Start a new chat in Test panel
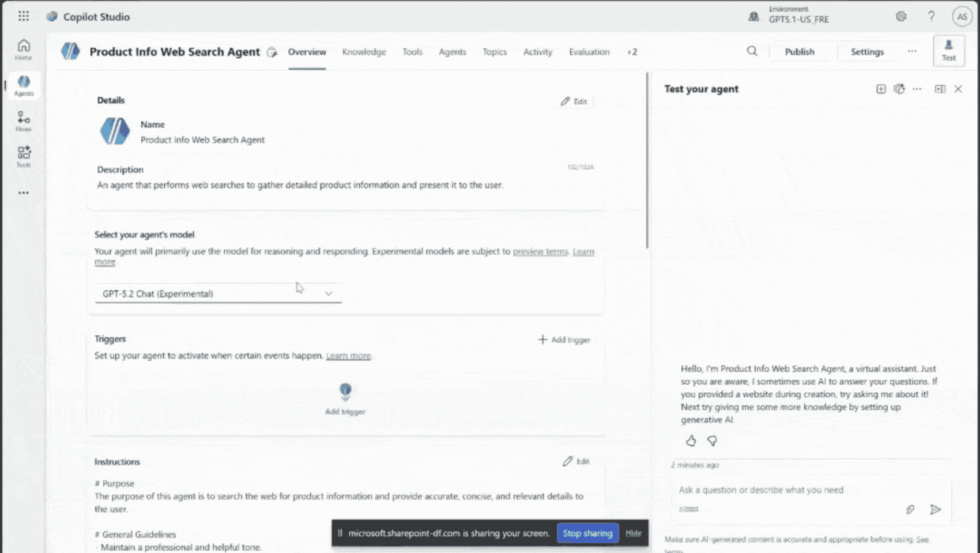 click(x=880, y=89)
